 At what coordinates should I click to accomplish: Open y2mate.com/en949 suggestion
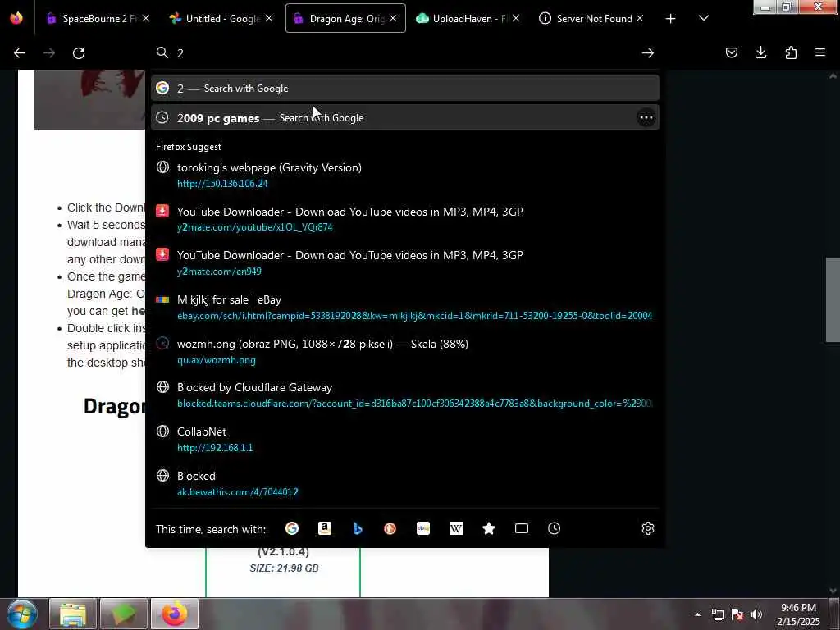click(x=404, y=263)
